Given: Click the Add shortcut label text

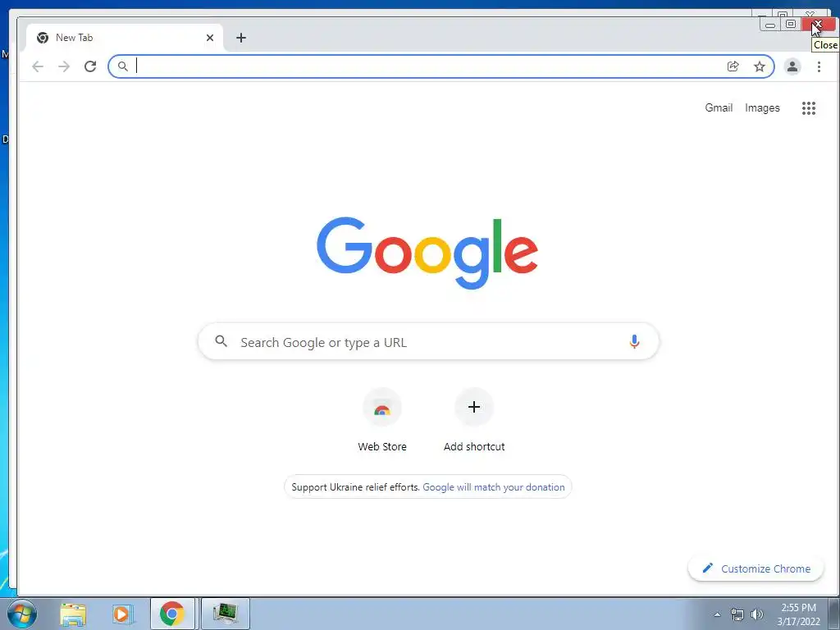Looking at the screenshot, I should [473, 446].
